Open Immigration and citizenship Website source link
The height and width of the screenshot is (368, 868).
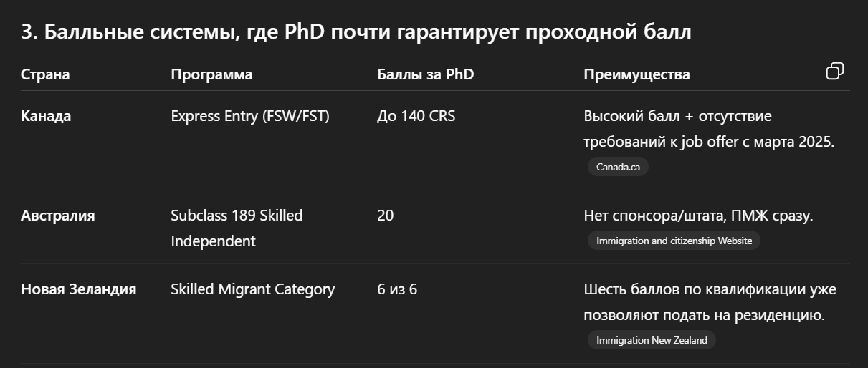point(674,241)
